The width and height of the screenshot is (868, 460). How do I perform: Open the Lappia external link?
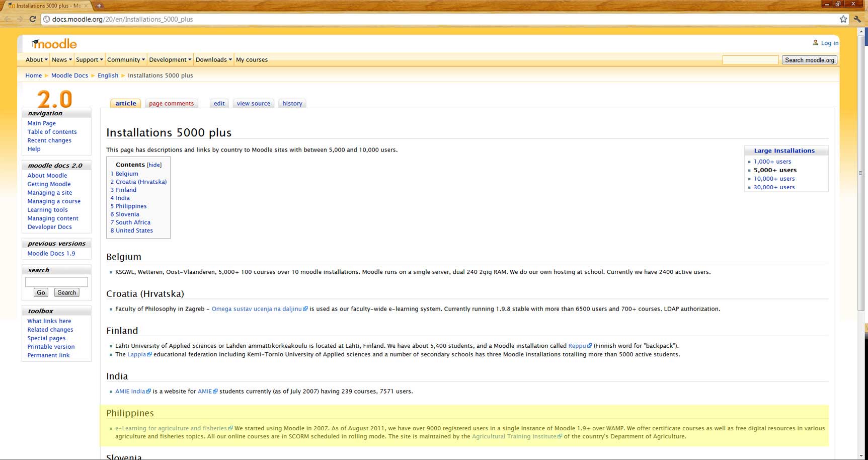tap(139, 354)
